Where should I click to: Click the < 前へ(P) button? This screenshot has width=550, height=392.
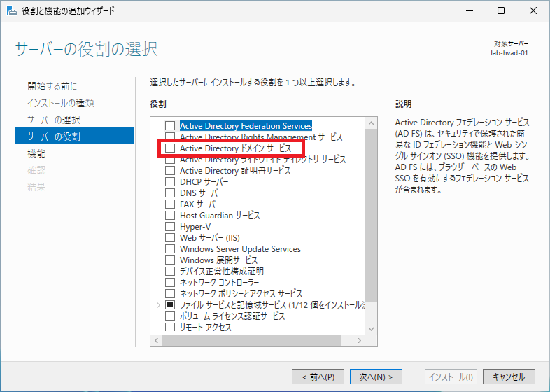coord(318,377)
